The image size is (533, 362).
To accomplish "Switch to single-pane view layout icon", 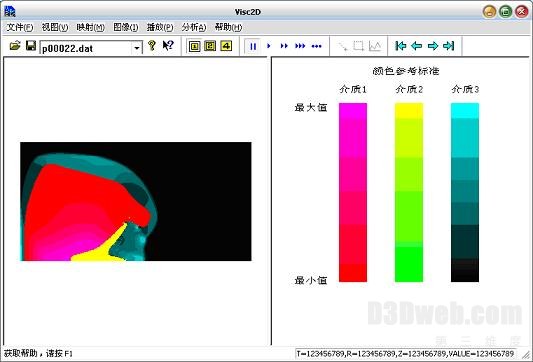I will click(x=194, y=46).
